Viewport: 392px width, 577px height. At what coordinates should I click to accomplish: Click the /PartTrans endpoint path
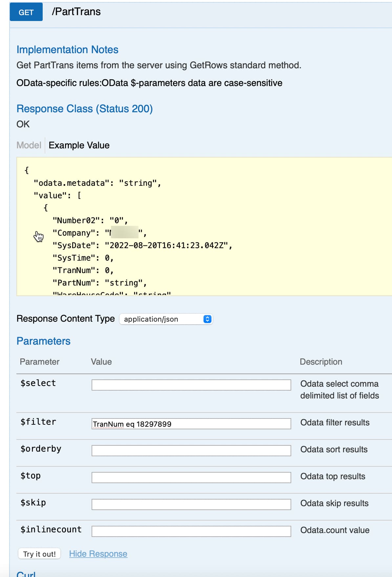point(76,12)
